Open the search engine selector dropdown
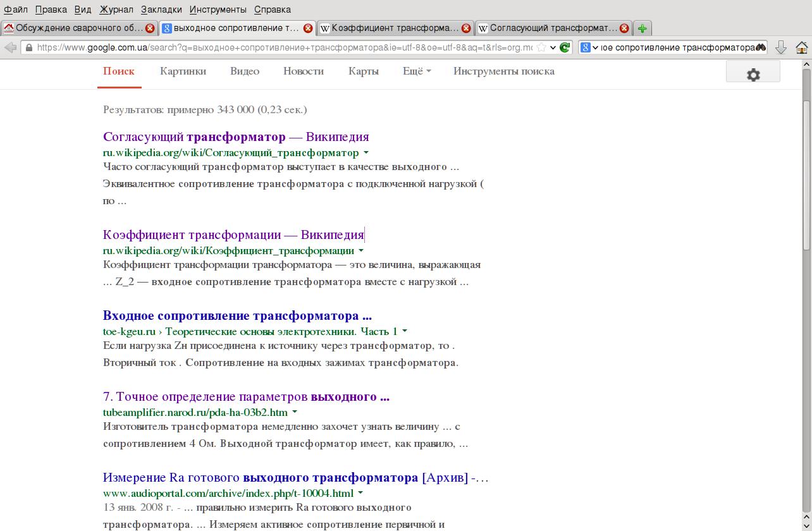 pyautogui.click(x=589, y=47)
